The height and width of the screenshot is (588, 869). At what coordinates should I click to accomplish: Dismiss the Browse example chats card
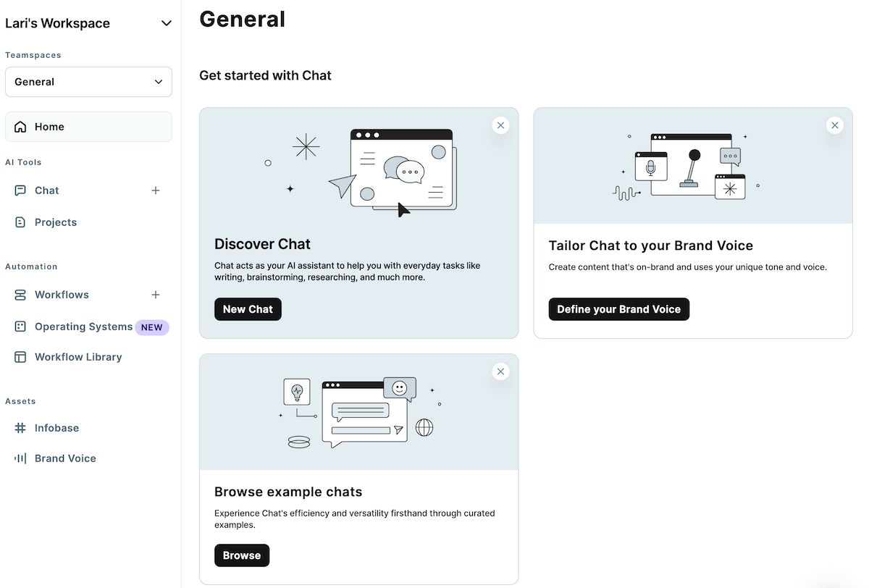tap(500, 371)
